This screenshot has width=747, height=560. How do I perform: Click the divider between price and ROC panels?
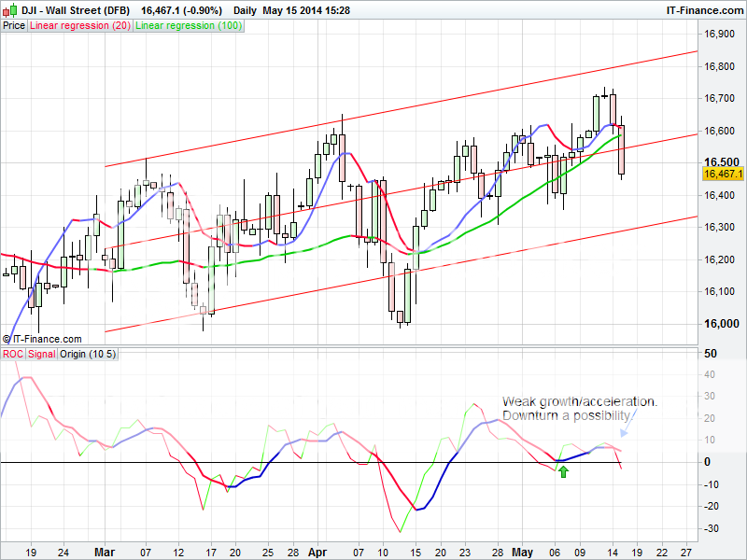[x=349, y=346]
